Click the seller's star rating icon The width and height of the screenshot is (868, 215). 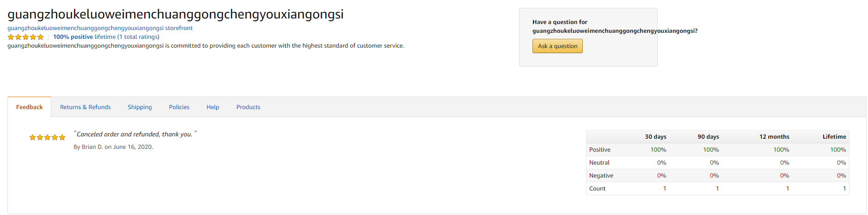click(x=25, y=37)
